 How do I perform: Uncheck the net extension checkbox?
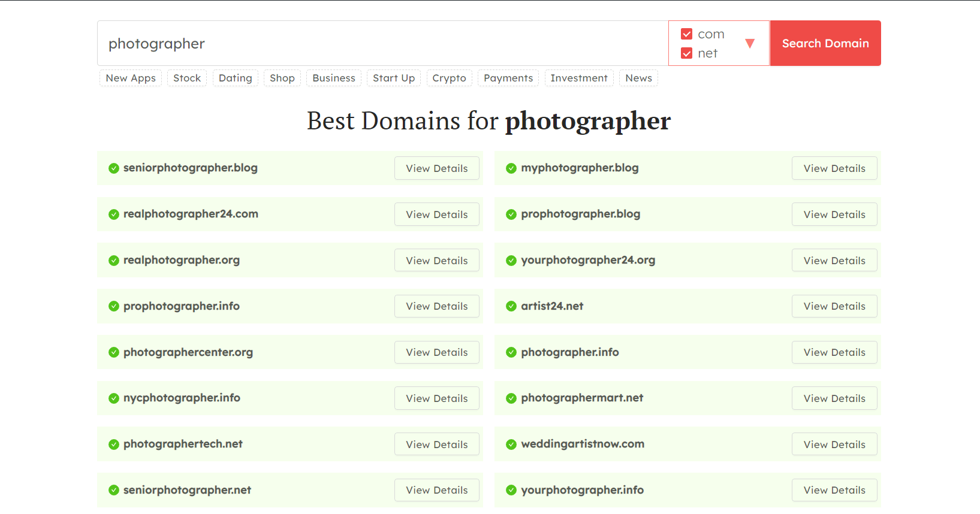coord(687,53)
